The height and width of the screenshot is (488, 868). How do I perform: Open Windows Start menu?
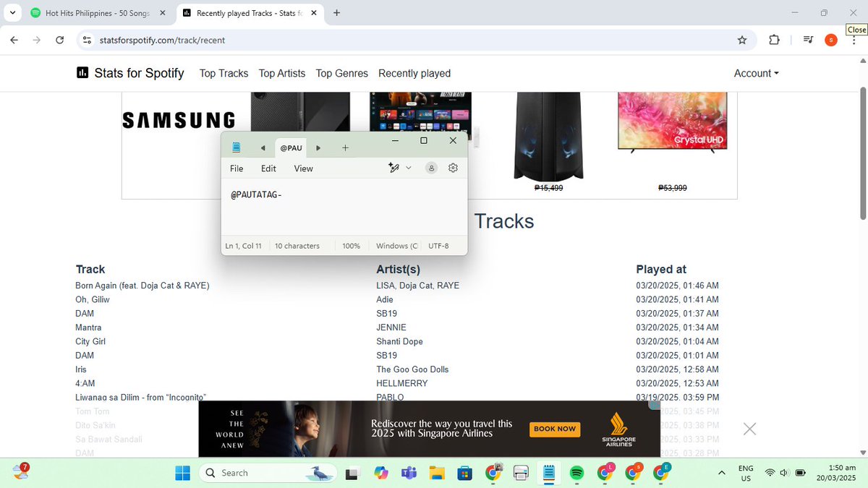click(x=182, y=473)
